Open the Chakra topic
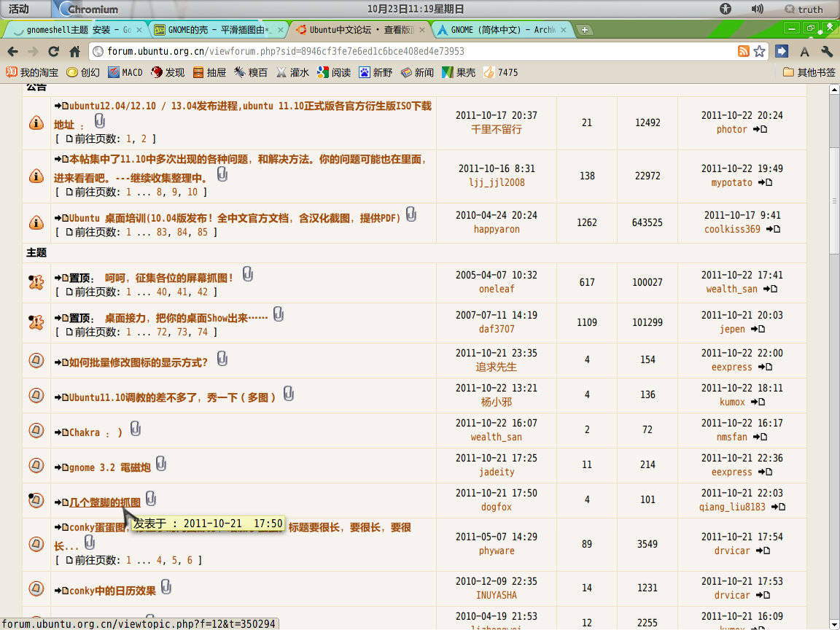This screenshot has width=840, height=630. (x=96, y=432)
